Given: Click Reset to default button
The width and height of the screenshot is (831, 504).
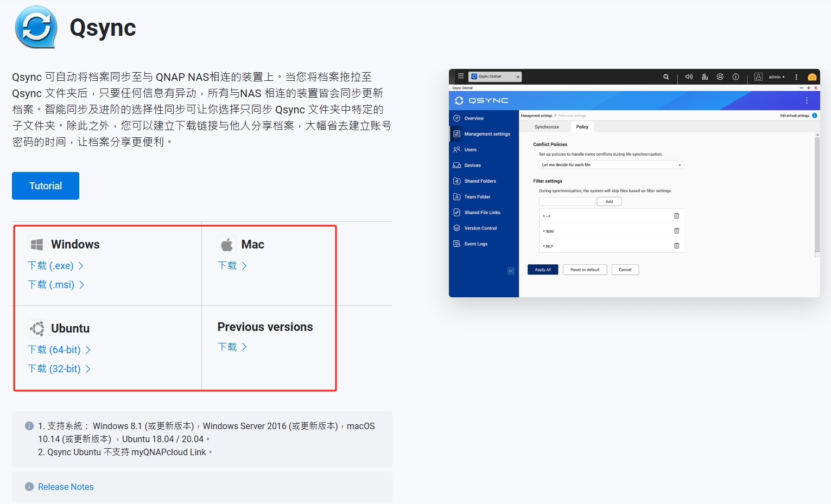Looking at the screenshot, I should (x=585, y=270).
